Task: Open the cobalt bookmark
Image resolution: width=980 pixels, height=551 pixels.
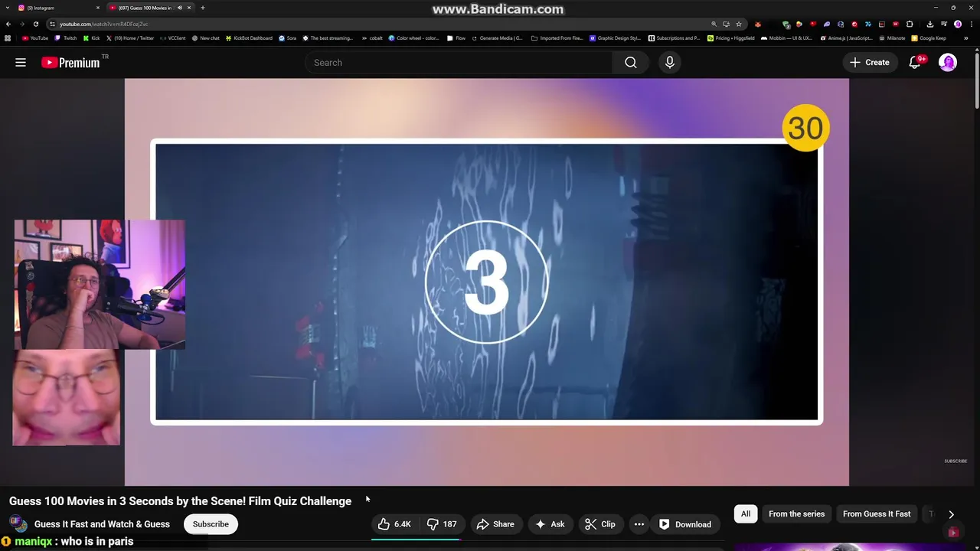Action: pos(372,37)
